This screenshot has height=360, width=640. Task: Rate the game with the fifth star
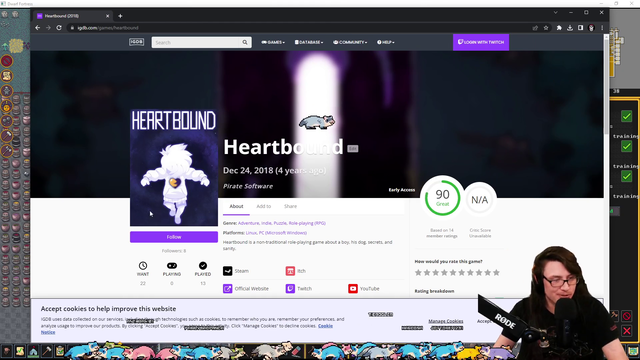pos(453,273)
